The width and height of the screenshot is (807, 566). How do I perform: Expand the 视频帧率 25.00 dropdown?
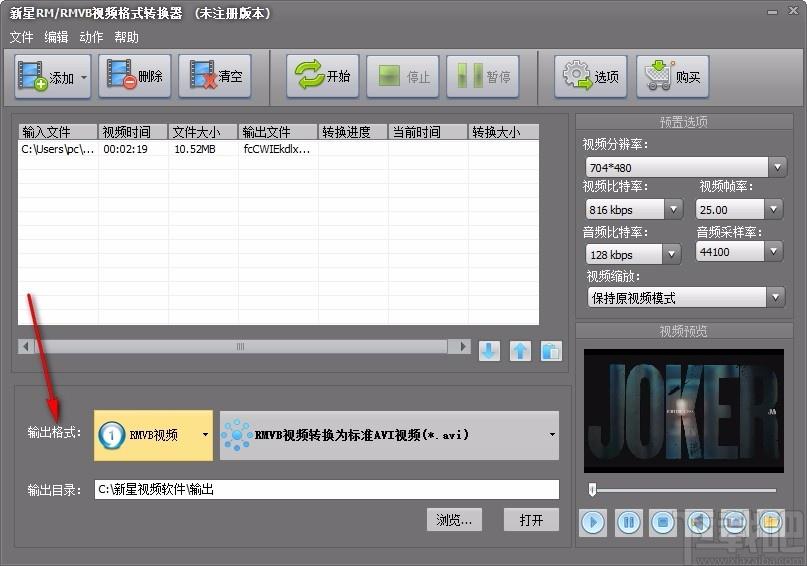tap(773, 209)
